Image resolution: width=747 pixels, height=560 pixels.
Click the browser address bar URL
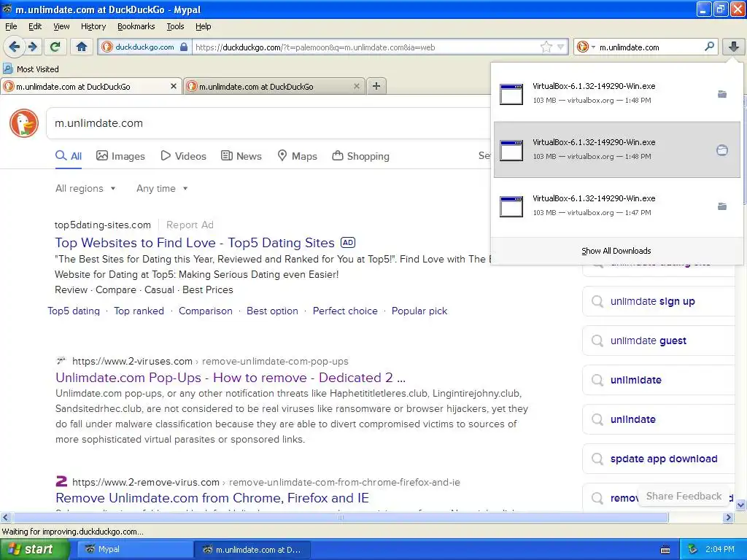click(x=365, y=47)
